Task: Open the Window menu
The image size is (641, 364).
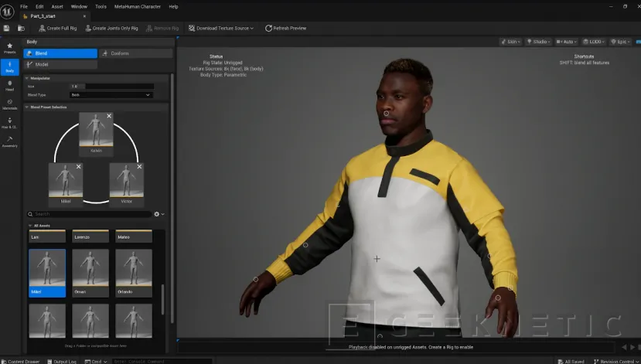Action: [x=79, y=6]
